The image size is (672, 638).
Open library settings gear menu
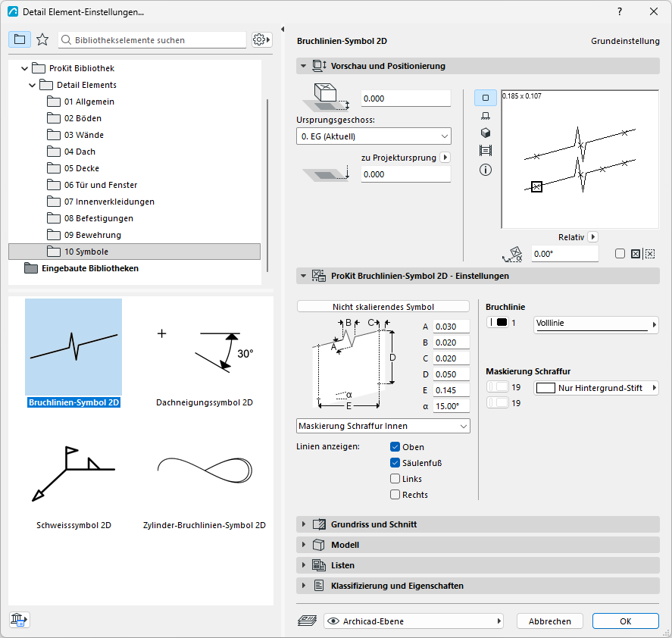[x=261, y=40]
